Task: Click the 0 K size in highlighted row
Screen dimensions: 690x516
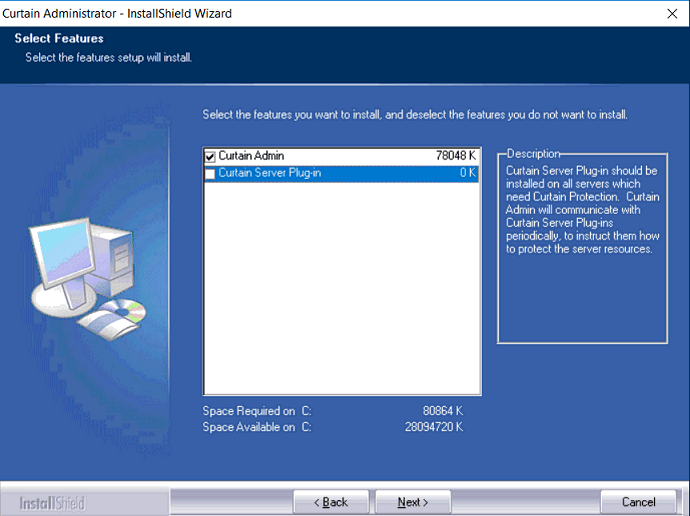Action: pos(467,174)
